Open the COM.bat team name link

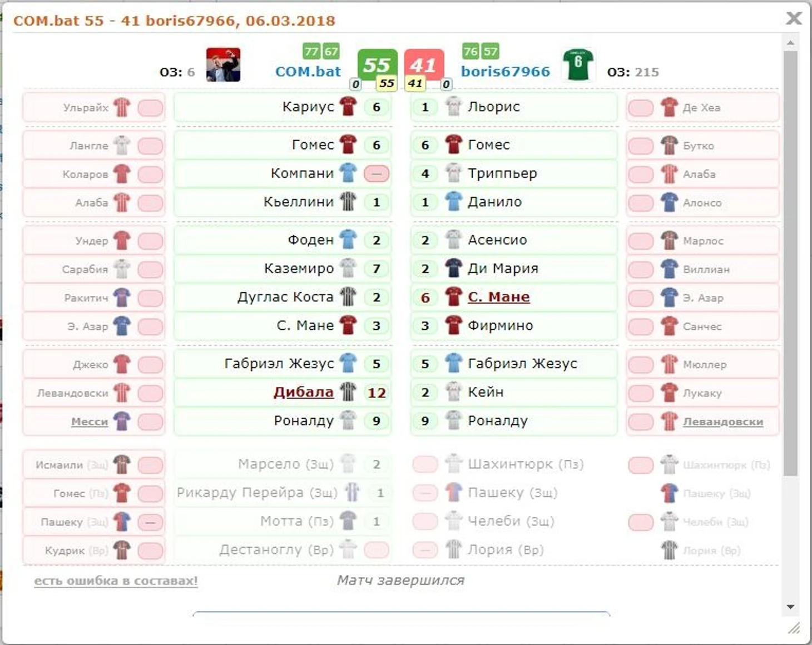[x=308, y=72]
